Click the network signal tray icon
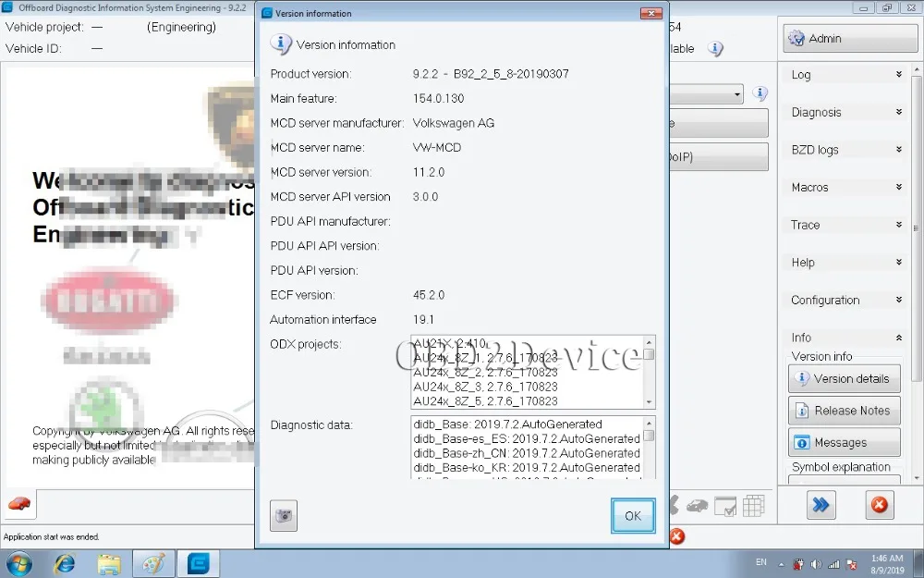This screenshot has height=578, width=924. click(833, 564)
